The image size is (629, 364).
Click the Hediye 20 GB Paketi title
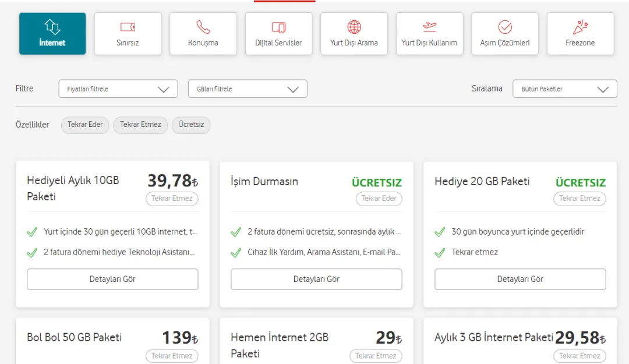[482, 181]
